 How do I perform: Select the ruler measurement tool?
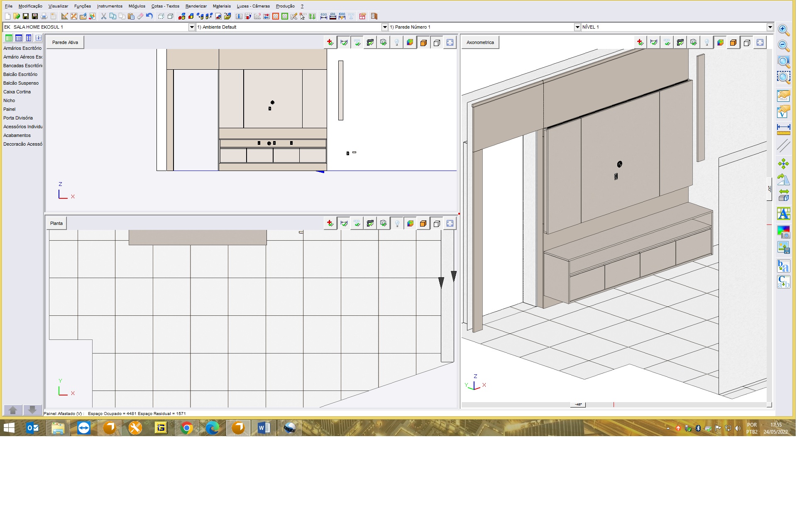[784, 129]
